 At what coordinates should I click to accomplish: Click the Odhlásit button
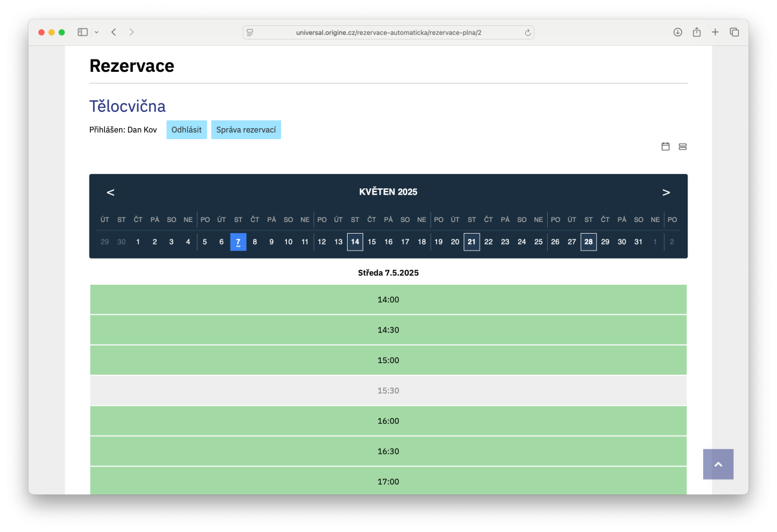[186, 129]
